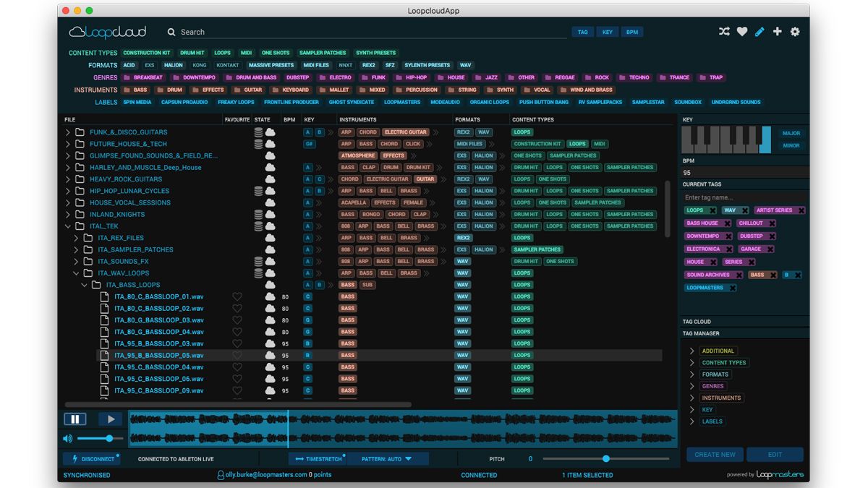
Task: Collapse the ITAL_TEK folder
Action: [69, 226]
